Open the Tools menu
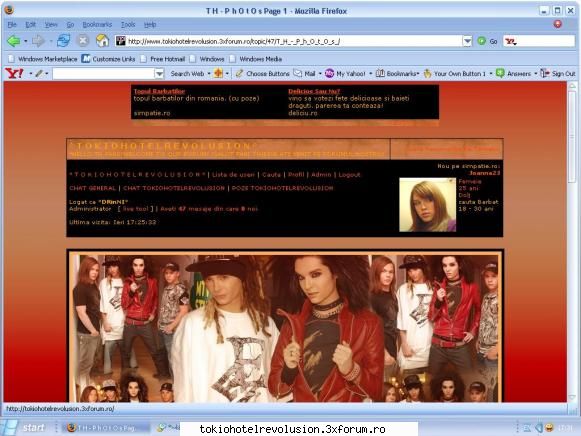Screen dimensions: 581x436 (128, 24)
